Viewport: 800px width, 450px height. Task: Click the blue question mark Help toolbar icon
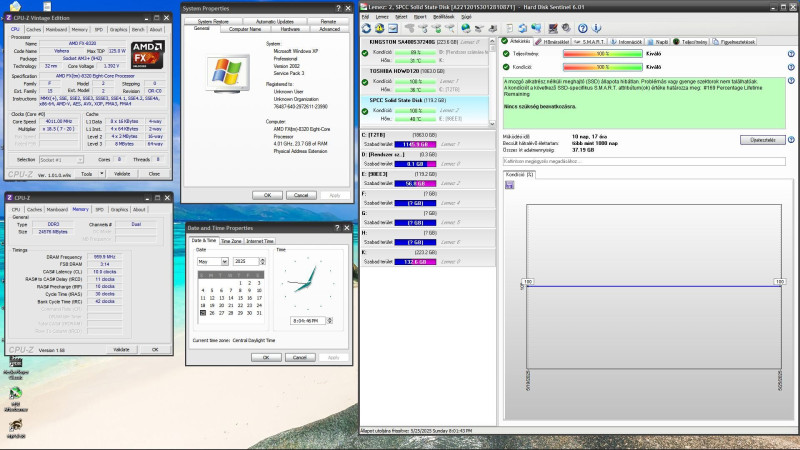point(583,29)
